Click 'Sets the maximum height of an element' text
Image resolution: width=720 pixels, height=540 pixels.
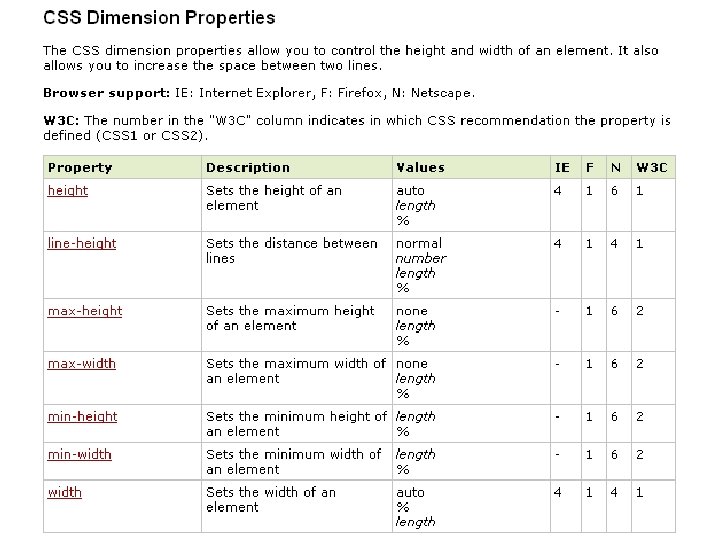290,318
